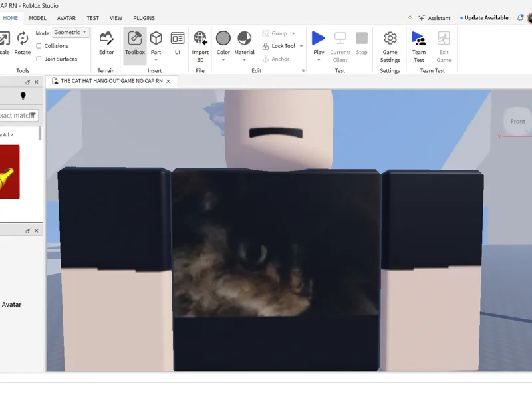The image size is (532, 399).
Task: Open the Terrain Editor tool
Action: pyautogui.click(x=106, y=43)
